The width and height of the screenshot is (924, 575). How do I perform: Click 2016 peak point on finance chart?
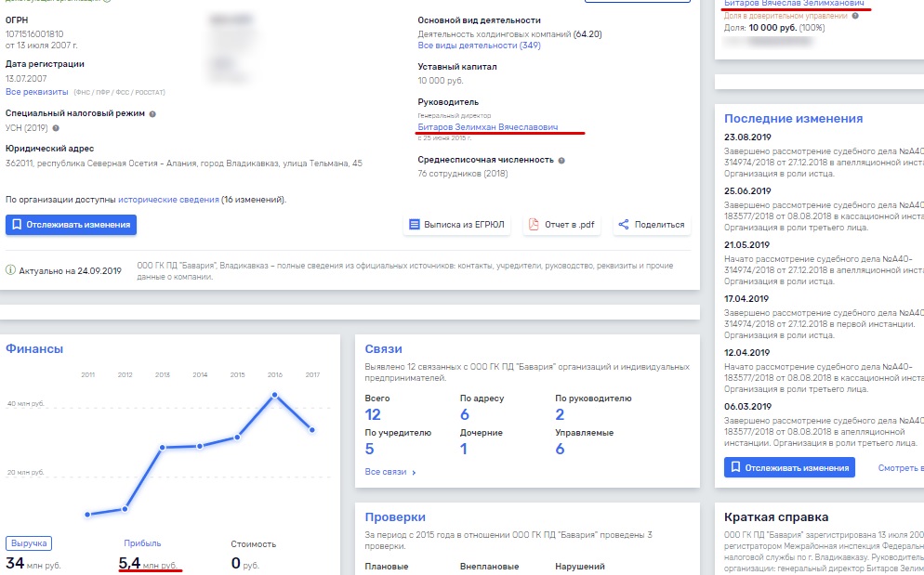click(x=274, y=395)
